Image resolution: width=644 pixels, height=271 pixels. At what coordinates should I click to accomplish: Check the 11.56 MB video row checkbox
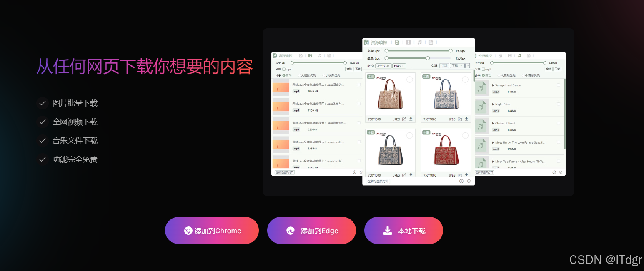(x=359, y=104)
